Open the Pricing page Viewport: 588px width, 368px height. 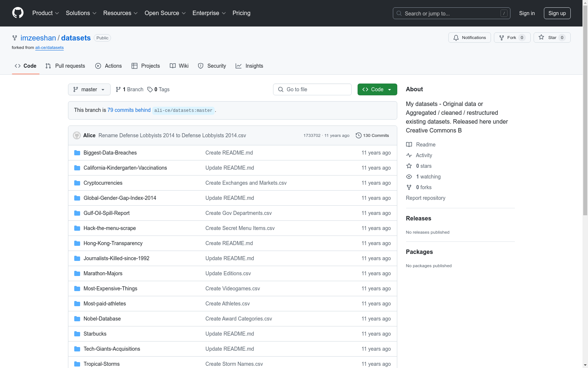[x=241, y=13]
